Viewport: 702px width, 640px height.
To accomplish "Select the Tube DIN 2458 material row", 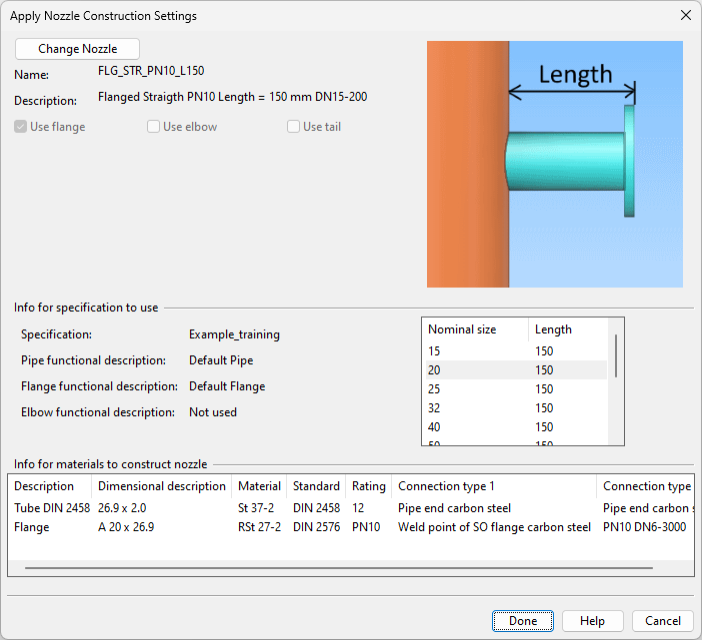I will tap(52, 508).
